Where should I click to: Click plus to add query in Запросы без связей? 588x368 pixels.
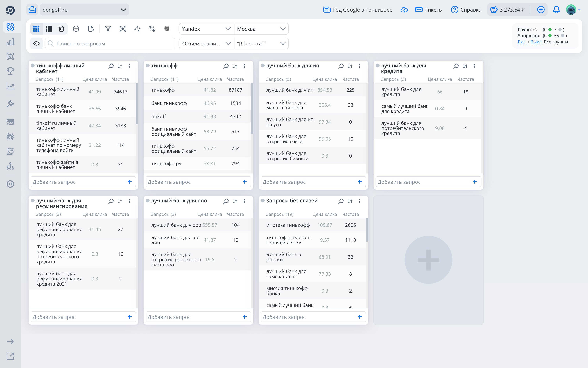point(360,317)
